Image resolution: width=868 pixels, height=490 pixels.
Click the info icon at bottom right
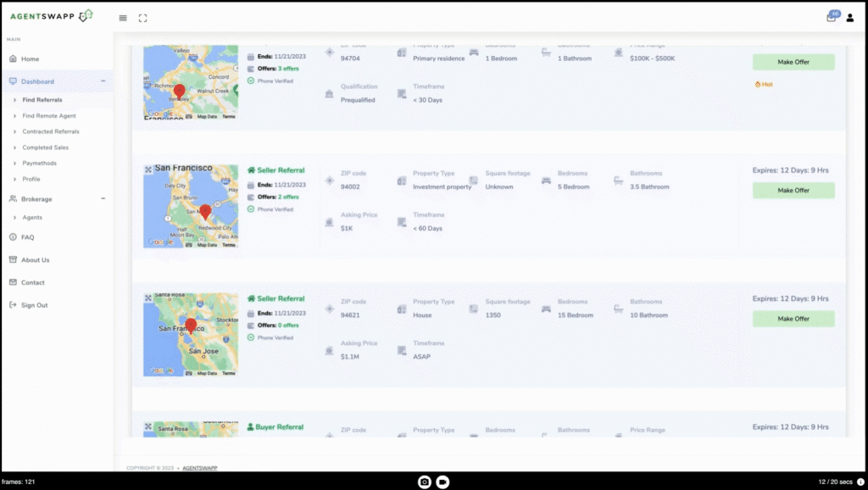[860, 482]
